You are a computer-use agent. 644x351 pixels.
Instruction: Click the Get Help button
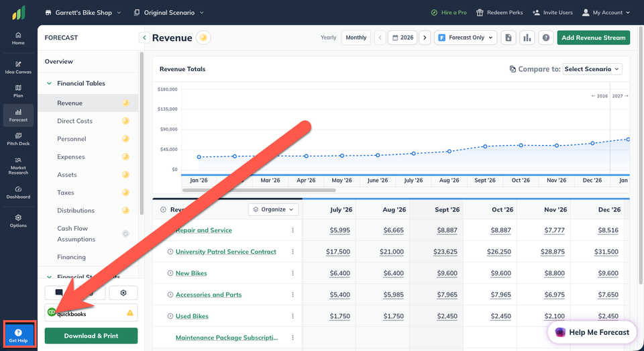(19, 336)
